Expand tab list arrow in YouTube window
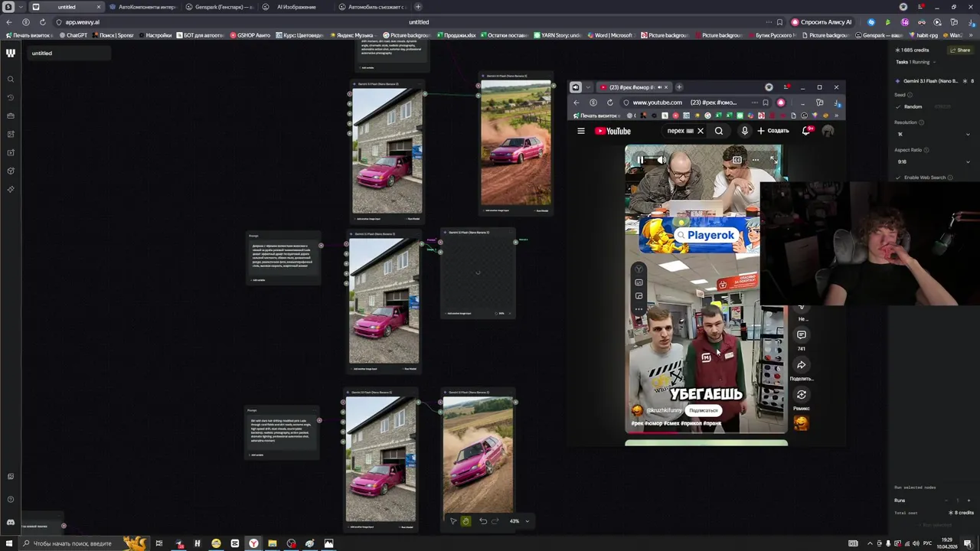Image resolution: width=980 pixels, height=551 pixels. click(588, 87)
